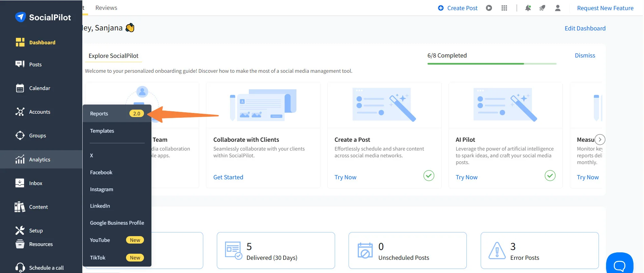Open the Create a Post illustration
The width and height of the screenshot is (644, 273).
click(x=385, y=105)
